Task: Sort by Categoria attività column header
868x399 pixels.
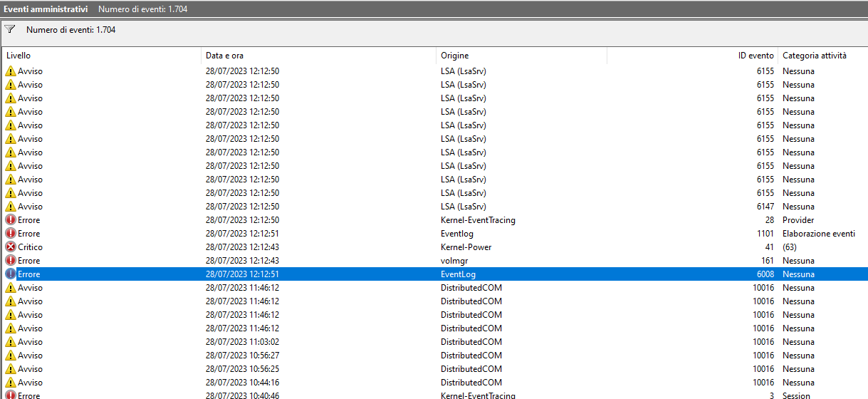Action: 823,56
